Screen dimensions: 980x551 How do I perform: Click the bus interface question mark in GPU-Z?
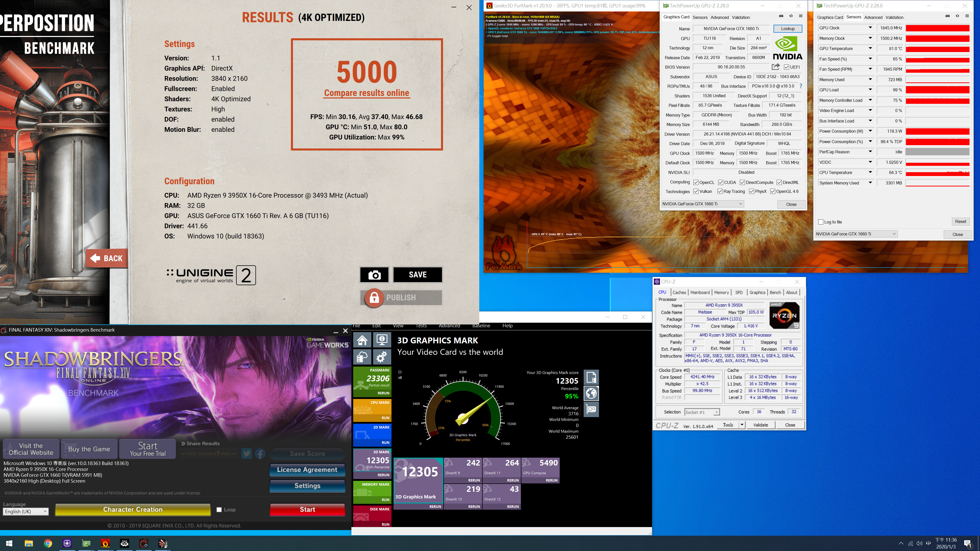click(801, 86)
